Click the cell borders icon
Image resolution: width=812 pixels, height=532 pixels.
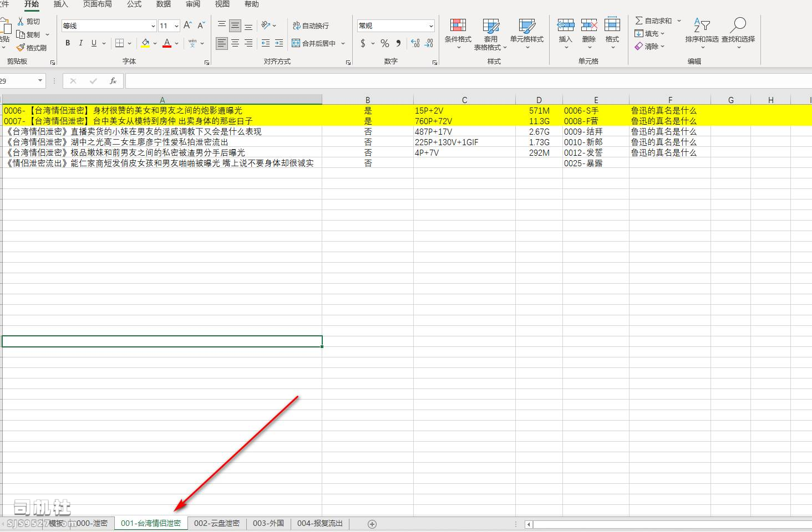point(119,43)
